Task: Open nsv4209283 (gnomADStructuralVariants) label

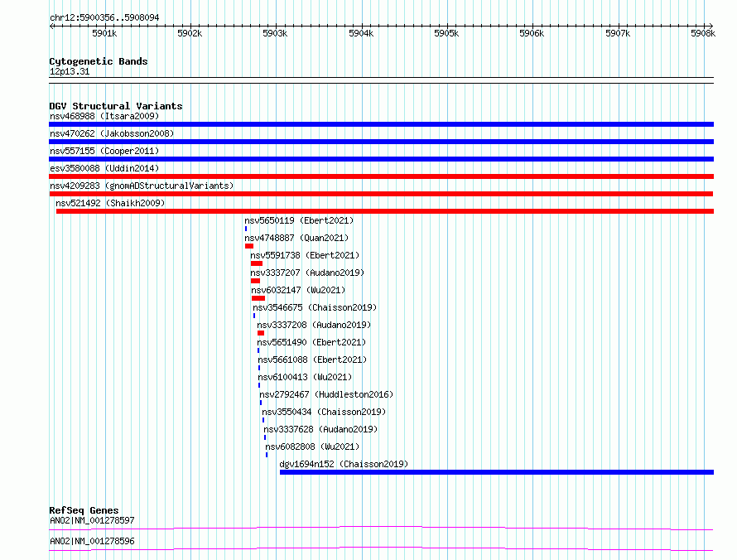Action: pyautogui.click(x=142, y=186)
